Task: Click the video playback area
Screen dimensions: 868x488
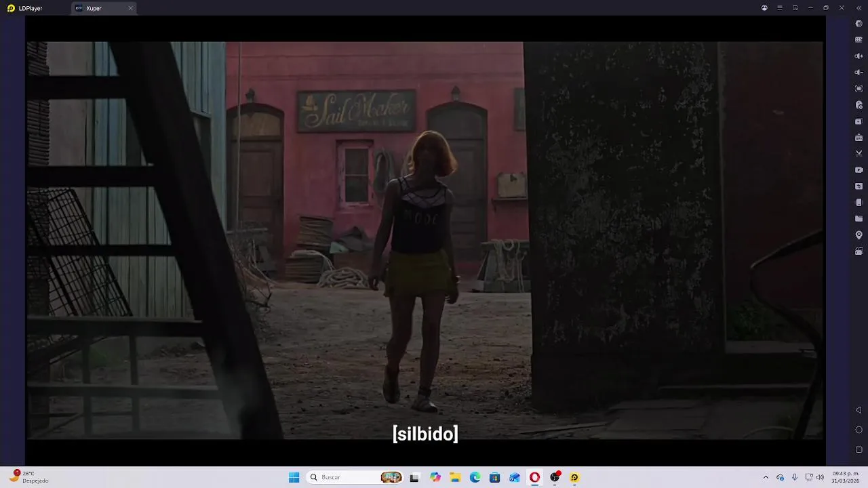Action: (x=425, y=241)
